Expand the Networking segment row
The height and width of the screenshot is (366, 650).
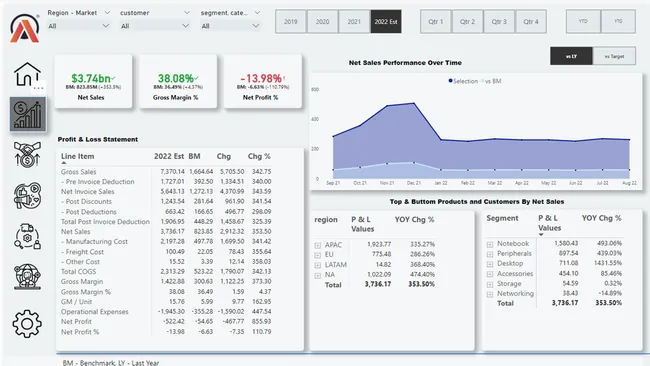pos(490,294)
